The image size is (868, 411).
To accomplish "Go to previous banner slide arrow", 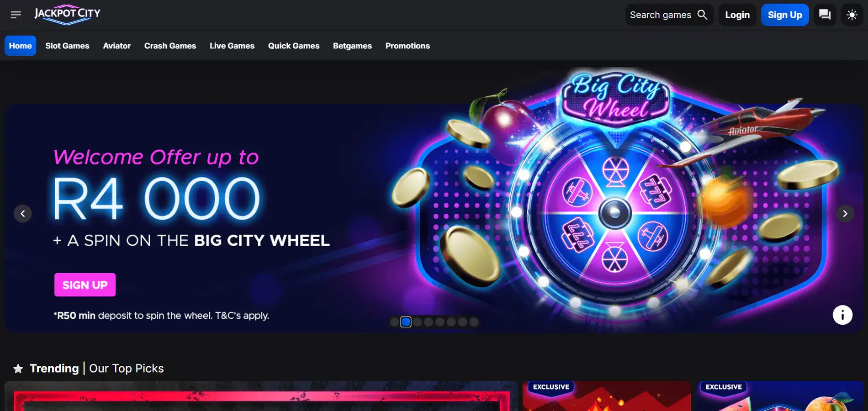I will pos(23,213).
